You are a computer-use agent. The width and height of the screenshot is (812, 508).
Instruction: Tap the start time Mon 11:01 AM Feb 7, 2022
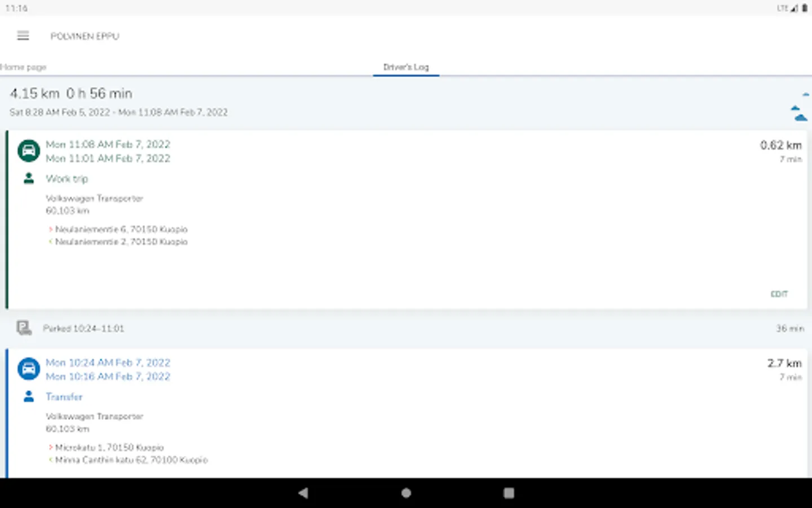(x=108, y=159)
